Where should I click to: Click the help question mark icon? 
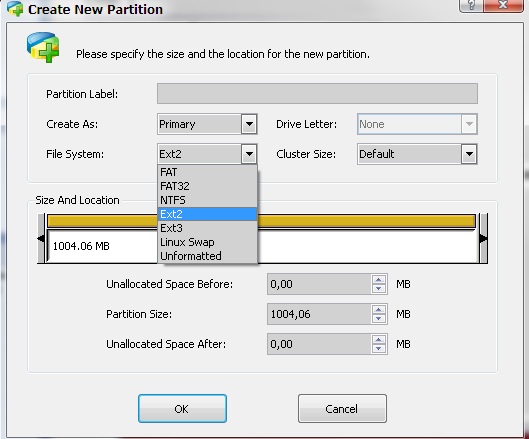pyautogui.click(x=471, y=5)
